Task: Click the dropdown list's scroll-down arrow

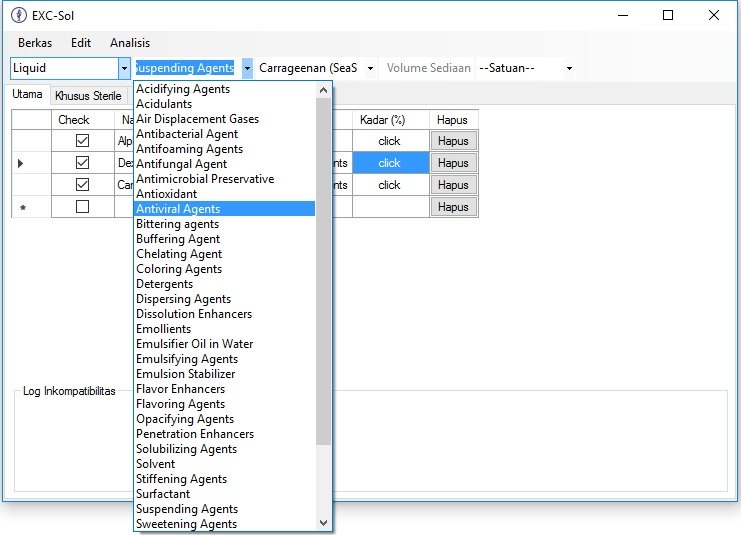Action: coord(323,523)
